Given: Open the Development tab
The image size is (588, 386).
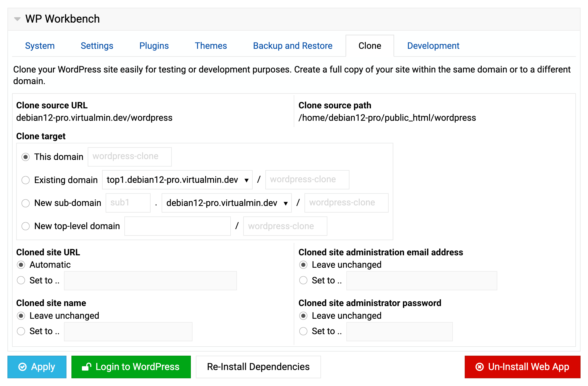Looking at the screenshot, I should [433, 46].
